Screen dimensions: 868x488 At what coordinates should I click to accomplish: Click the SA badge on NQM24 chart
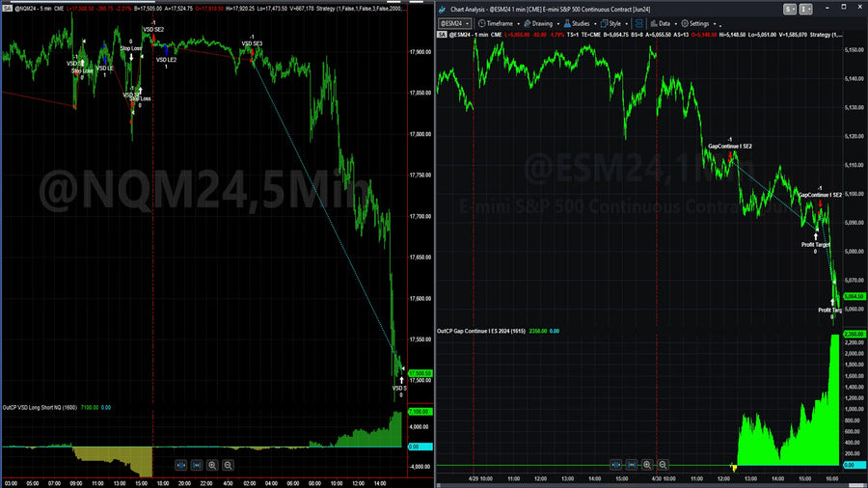click(x=7, y=9)
